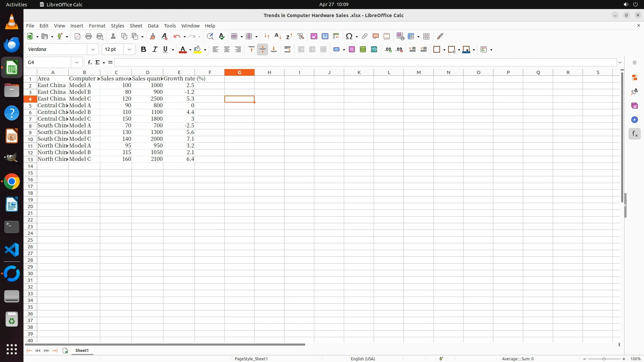Click the formula input line
The image size is (644, 362).
[366, 62]
